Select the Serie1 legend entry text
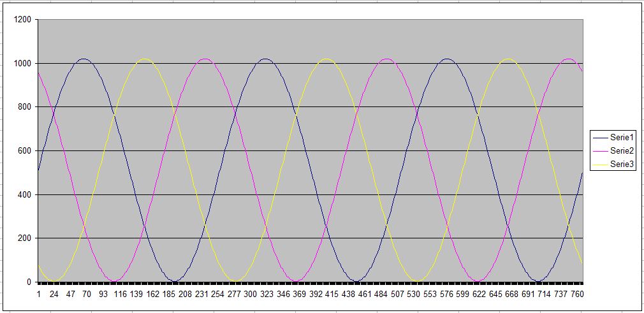The image size is (644, 313). pos(622,137)
